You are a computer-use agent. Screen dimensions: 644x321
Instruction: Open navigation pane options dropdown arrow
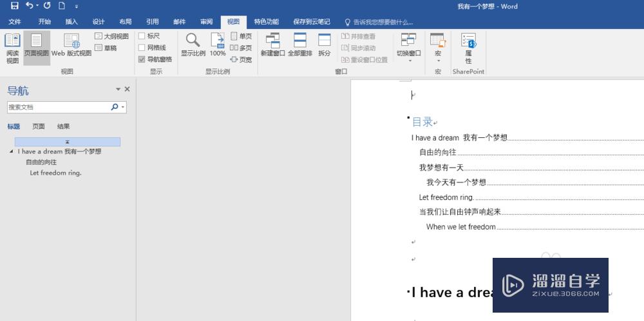point(118,89)
